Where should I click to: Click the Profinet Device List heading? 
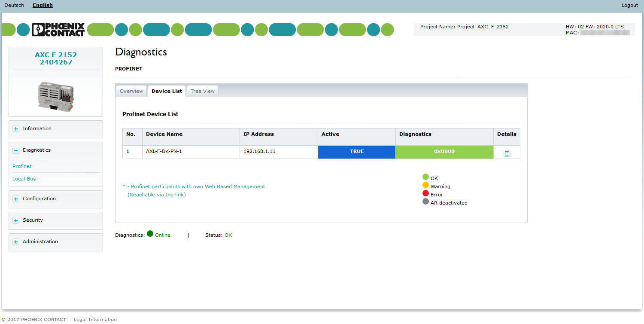coord(150,114)
